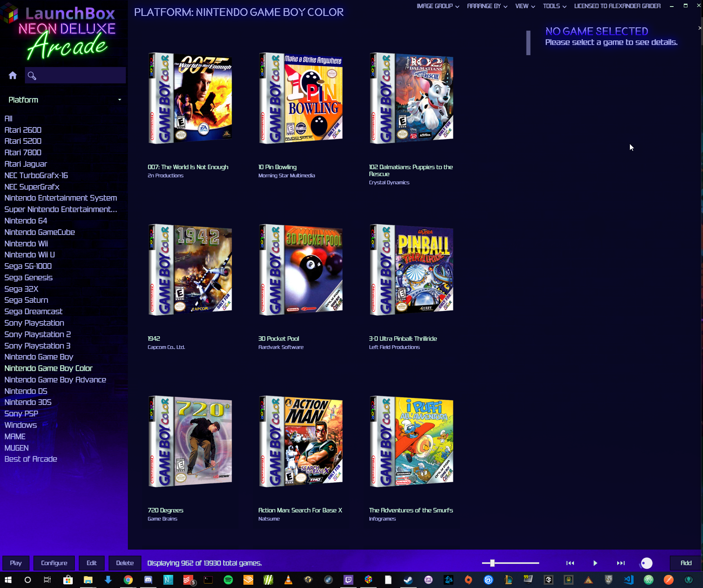Select the Best of Arcade entry
The height and width of the screenshot is (588, 703).
(x=31, y=459)
